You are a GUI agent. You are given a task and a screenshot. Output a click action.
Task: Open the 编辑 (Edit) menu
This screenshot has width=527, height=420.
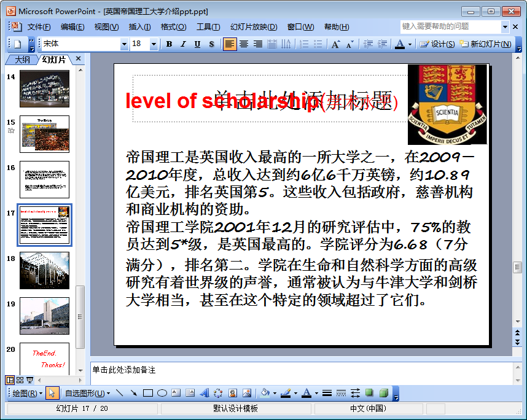click(x=72, y=27)
